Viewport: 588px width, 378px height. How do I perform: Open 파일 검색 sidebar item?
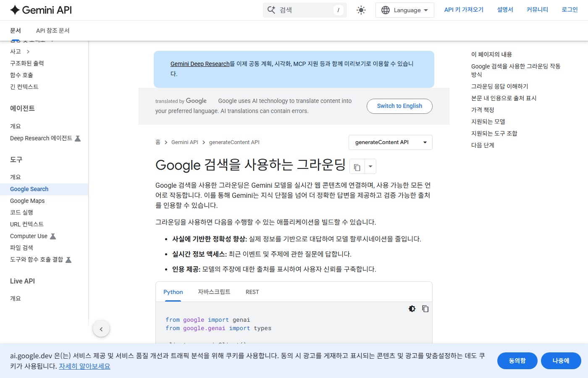click(x=21, y=248)
